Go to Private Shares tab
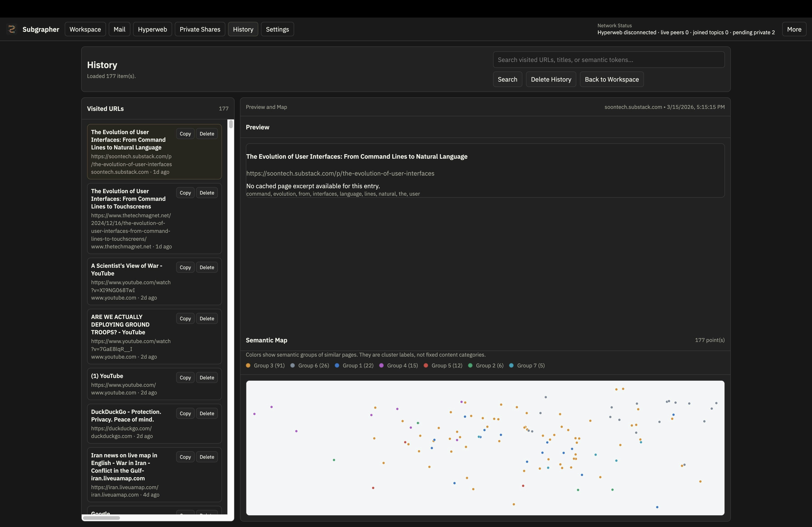 tap(200, 29)
